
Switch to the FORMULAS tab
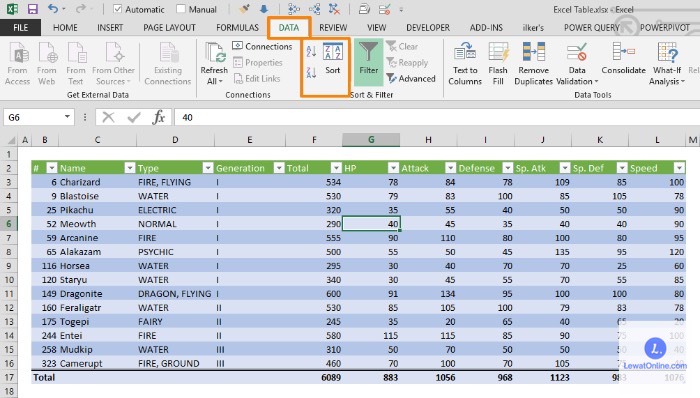tap(238, 28)
